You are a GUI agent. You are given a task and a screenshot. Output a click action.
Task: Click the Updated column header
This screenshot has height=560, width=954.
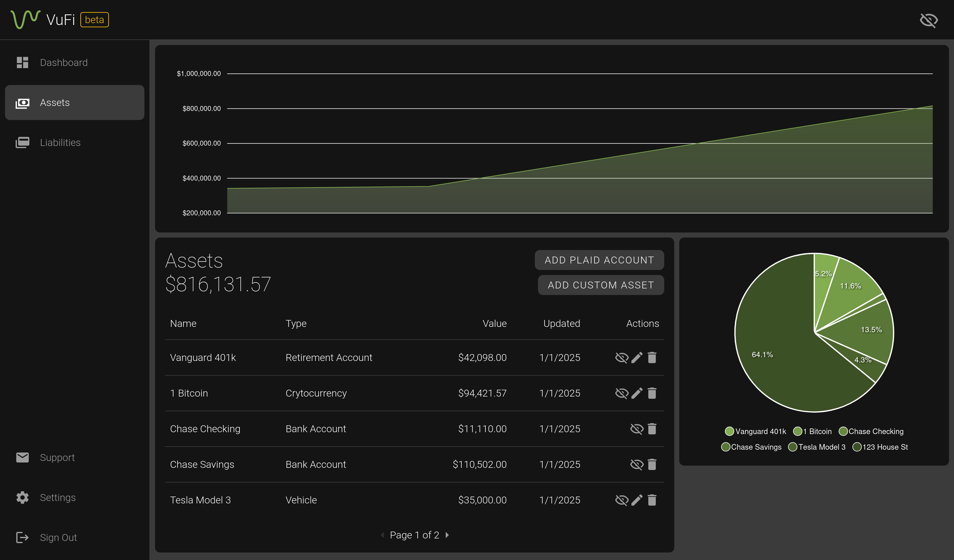point(561,323)
